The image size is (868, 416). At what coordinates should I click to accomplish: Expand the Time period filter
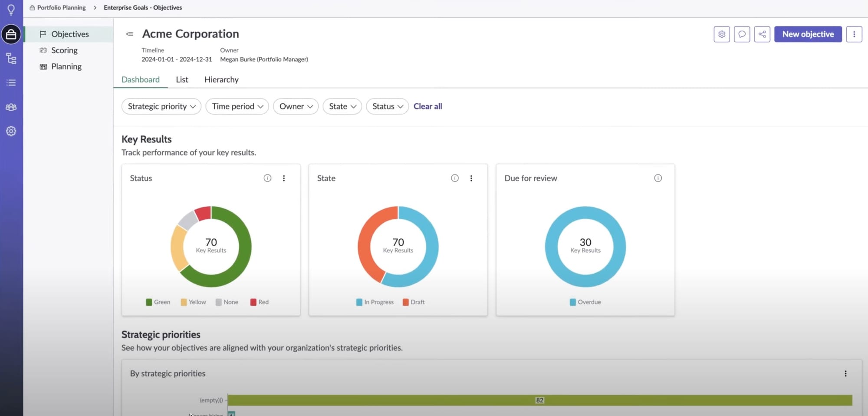(x=237, y=106)
